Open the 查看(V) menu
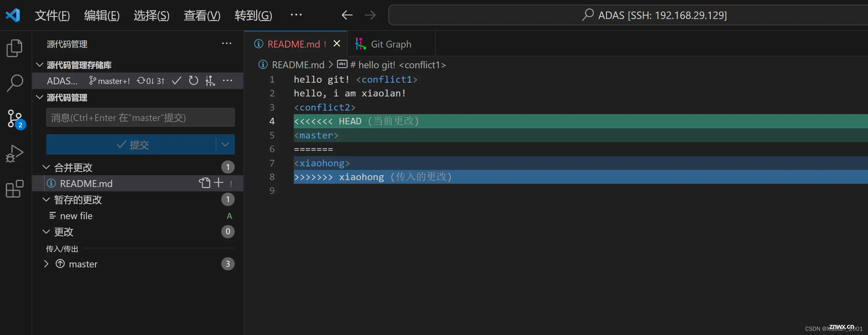 (202, 15)
